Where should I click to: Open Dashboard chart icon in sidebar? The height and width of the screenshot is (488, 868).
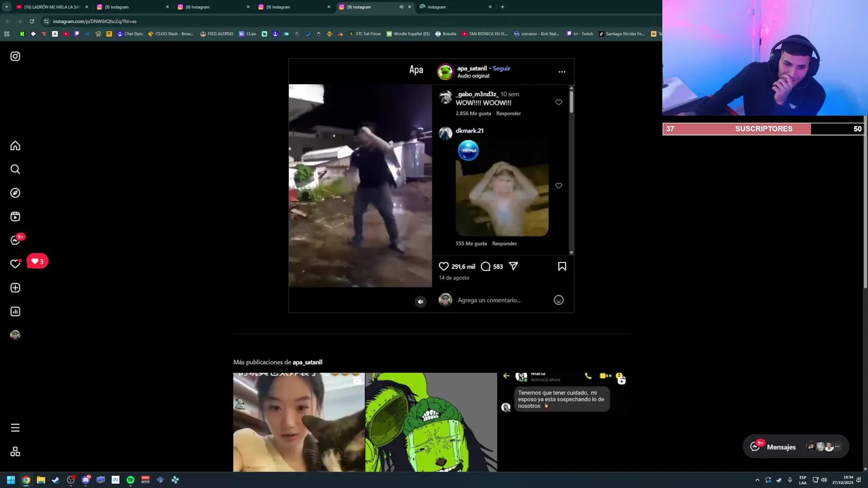(x=15, y=312)
